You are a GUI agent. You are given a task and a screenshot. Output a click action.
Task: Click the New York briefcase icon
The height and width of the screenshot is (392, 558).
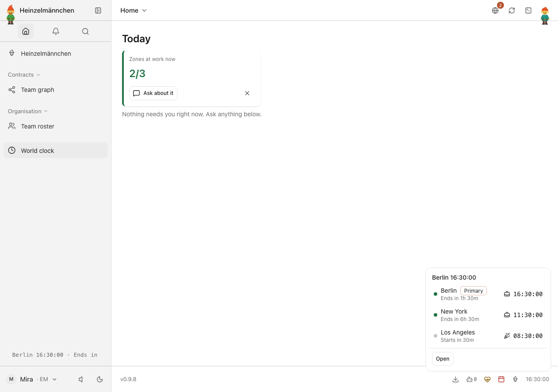[x=507, y=315]
